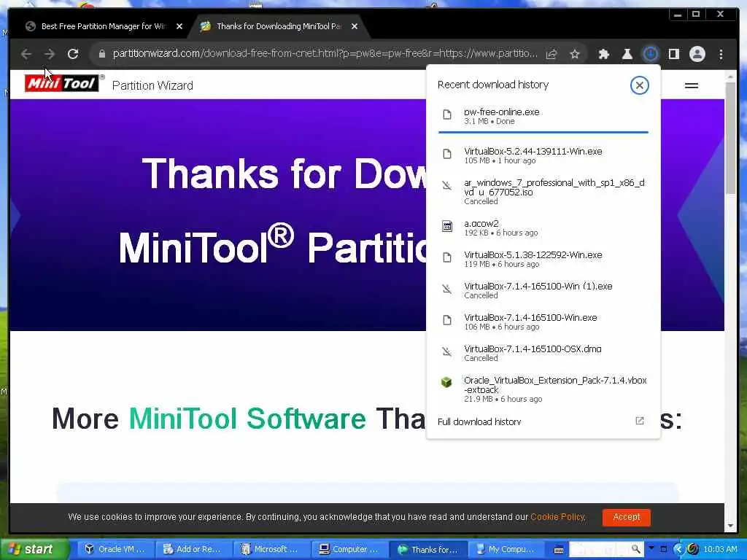Switch to the Best Free Partition Manager tab
The height and width of the screenshot is (560, 747).
pos(104,26)
